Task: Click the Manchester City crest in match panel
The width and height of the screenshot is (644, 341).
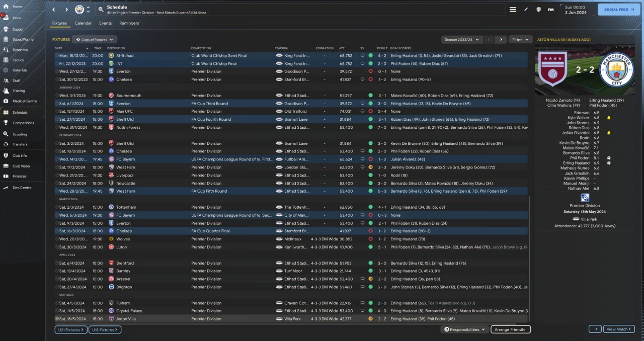Action: click(x=616, y=70)
